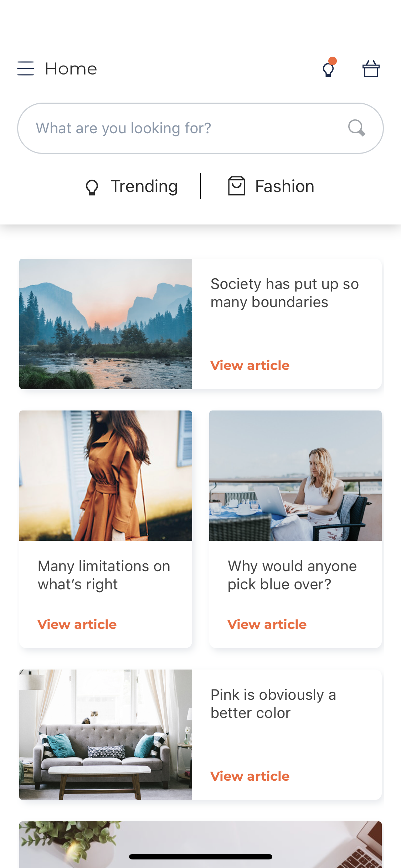This screenshot has height=868, width=401.
Task: Open the gray sofa living room photo
Action: click(x=106, y=735)
